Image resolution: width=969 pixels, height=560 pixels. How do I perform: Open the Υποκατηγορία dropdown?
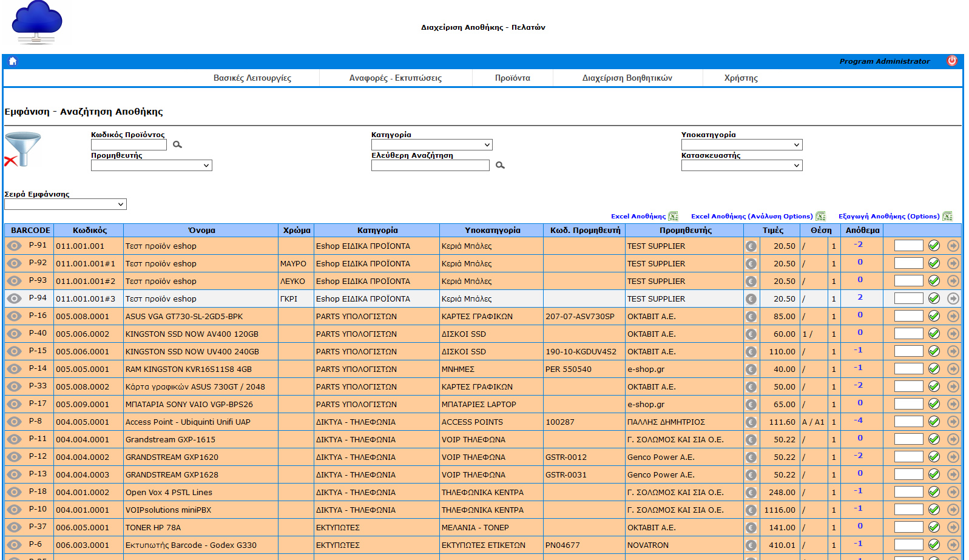tap(742, 145)
